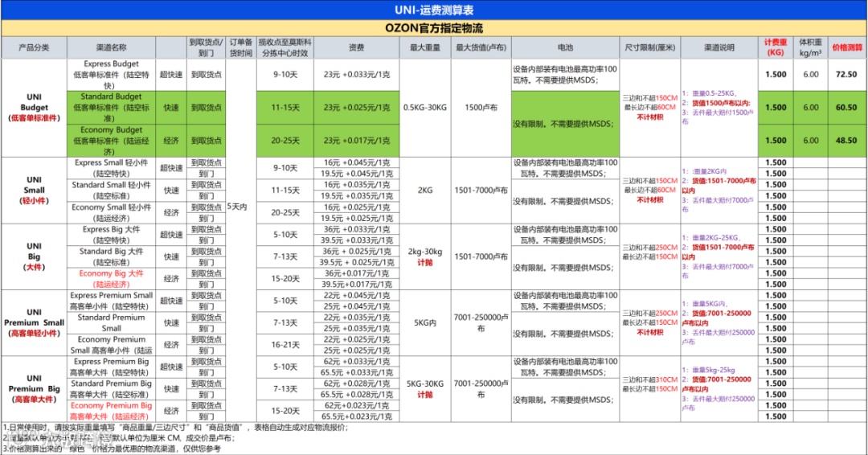
Task: Click the UNI-运费测算表 title bar
Action: tap(434, 10)
